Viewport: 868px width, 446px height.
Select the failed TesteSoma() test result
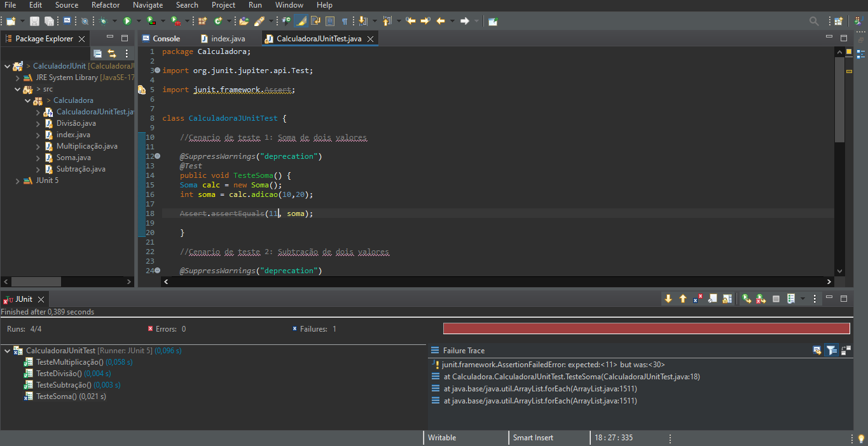(x=65, y=396)
